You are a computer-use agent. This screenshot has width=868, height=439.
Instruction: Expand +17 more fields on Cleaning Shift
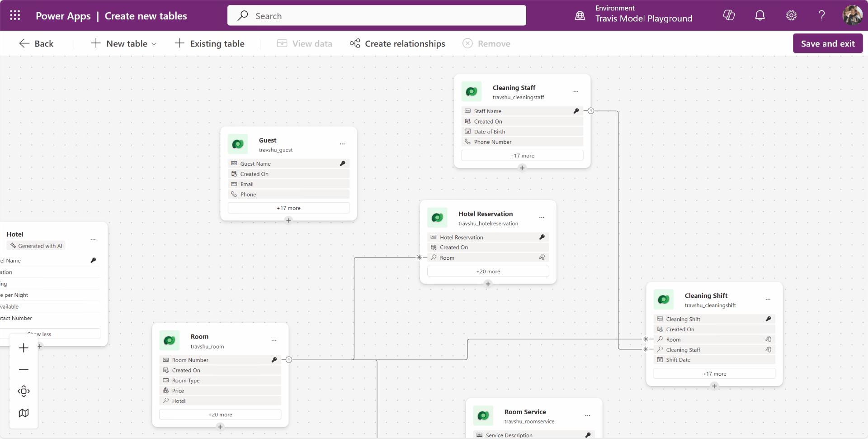click(x=714, y=373)
